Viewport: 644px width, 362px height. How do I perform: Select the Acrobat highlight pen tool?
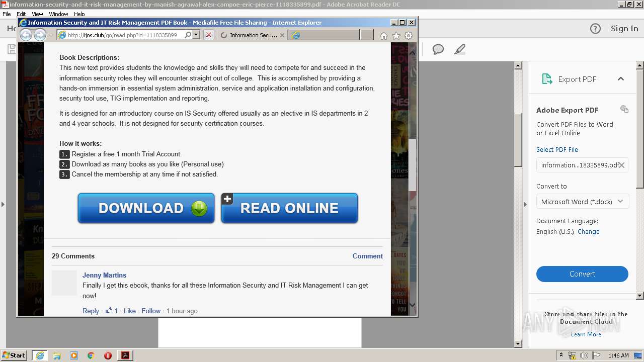(459, 49)
